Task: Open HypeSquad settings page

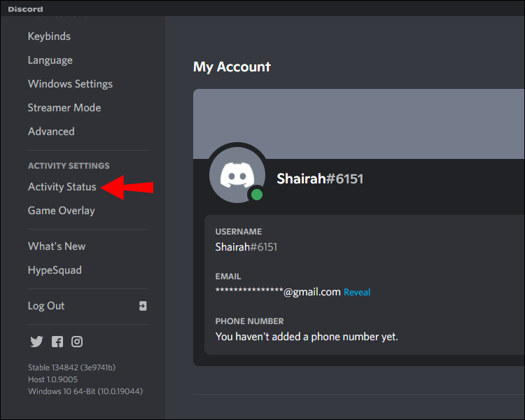Action: tap(55, 270)
